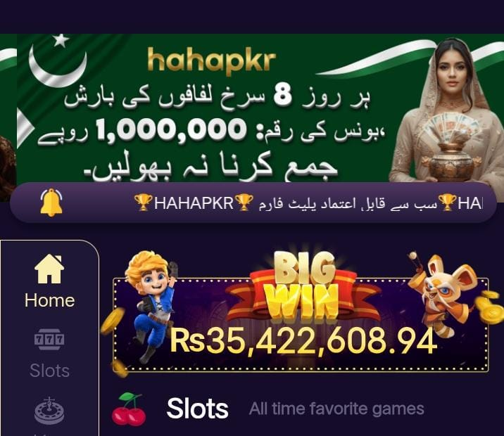Click the BIG WIN banner title
Screen dimensions: 504x436
coord(302,285)
